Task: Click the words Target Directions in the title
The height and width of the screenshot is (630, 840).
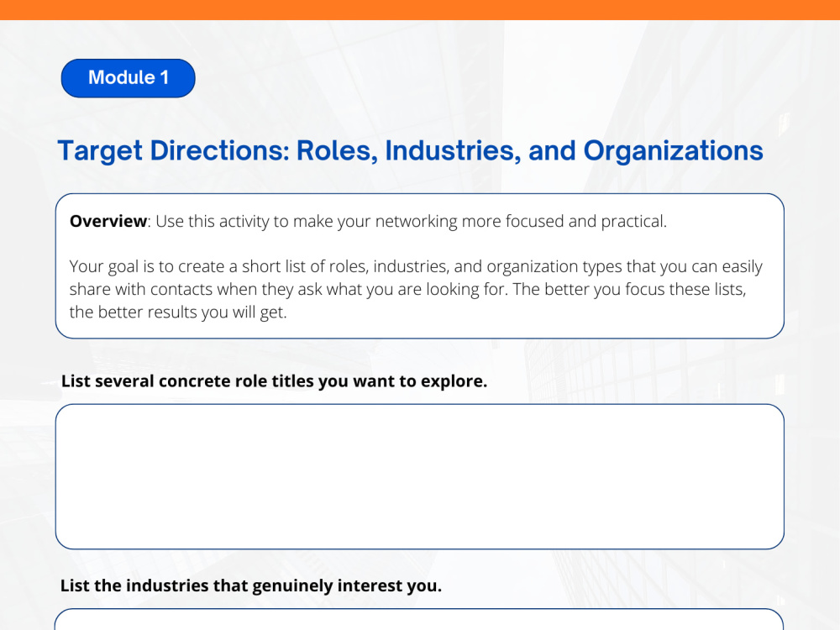Action: click(174, 151)
